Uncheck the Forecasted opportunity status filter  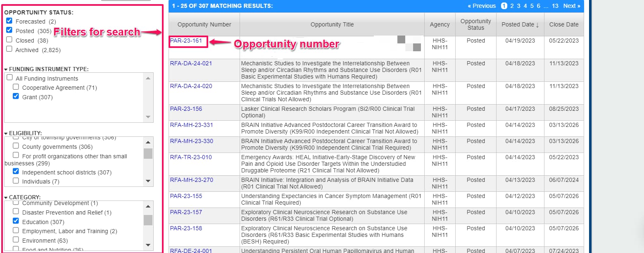tap(9, 21)
